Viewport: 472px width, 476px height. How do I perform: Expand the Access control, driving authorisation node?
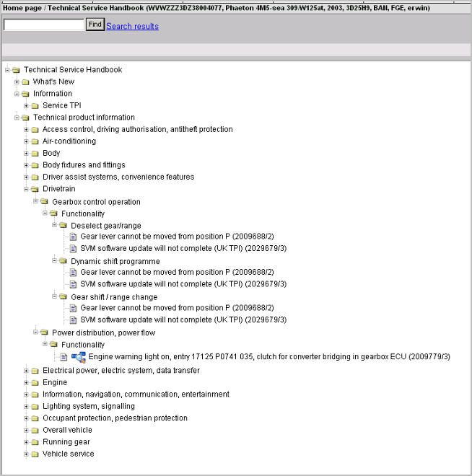(27, 130)
